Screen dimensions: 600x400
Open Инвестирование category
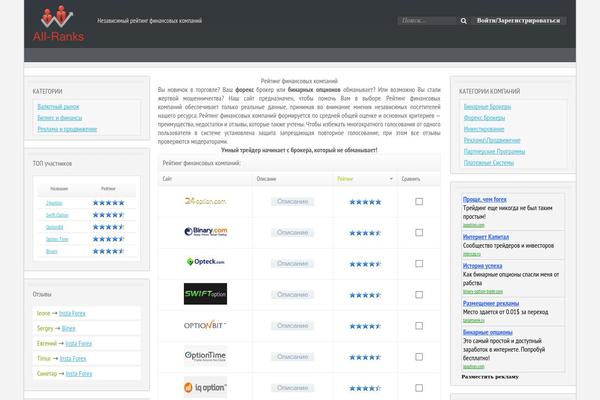click(484, 129)
